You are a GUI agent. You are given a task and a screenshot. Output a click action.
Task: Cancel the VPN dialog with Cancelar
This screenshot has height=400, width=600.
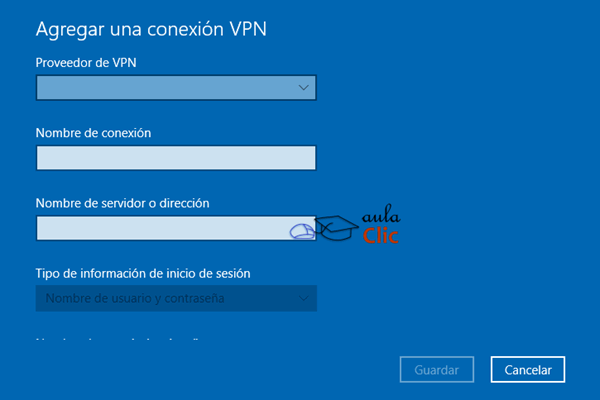[528, 370]
